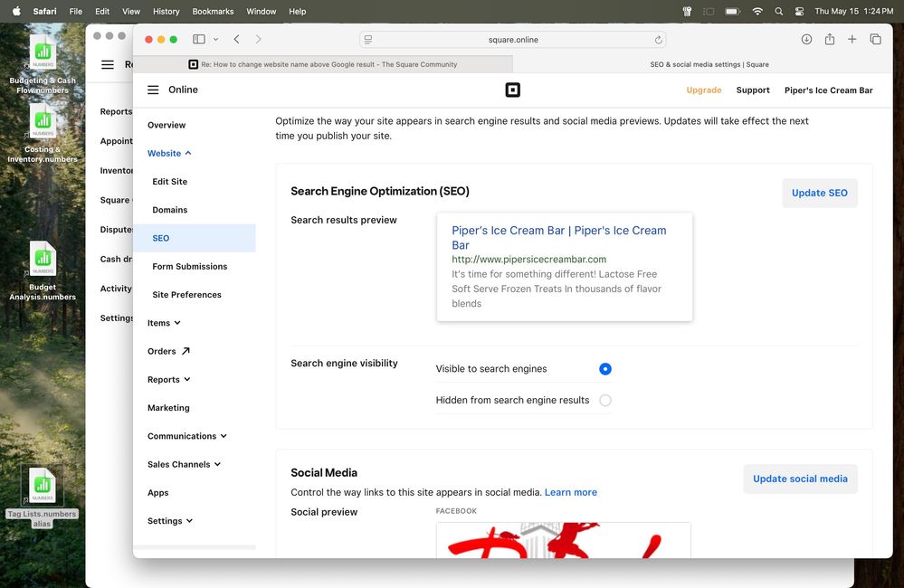Image resolution: width=904 pixels, height=588 pixels.
Task: Select Hidden from search engine results
Action: [x=604, y=400]
